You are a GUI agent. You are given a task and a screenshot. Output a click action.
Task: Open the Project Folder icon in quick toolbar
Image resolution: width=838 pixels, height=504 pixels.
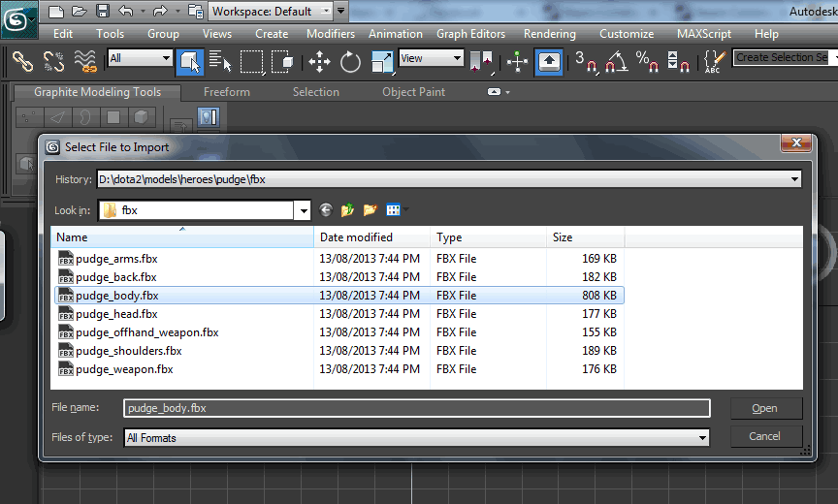[x=196, y=12]
